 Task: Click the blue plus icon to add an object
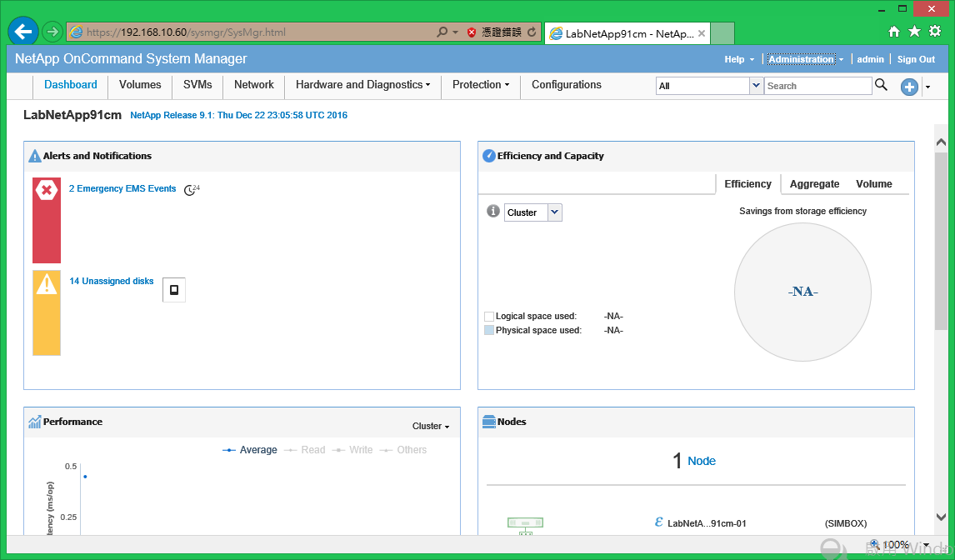point(909,87)
